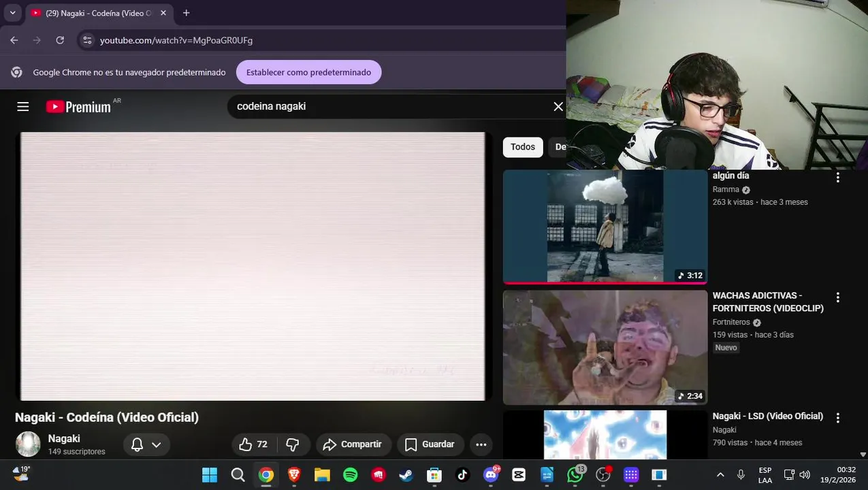Image resolution: width=868 pixels, height=490 pixels.
Task: Open the WACHAS ADICTIVAS video thumbnail
Action: point(605,348)
